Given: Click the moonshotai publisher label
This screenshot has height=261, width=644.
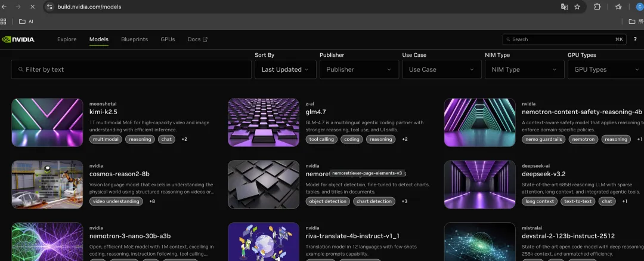Looking at the screenshot, I should (x=103, y=104).
